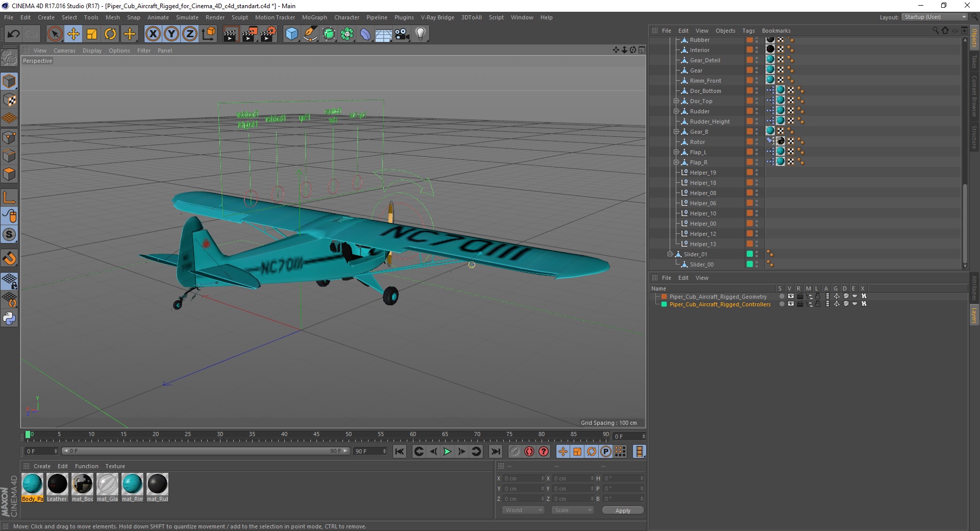Toggle coordinate system icon

click(x=208, y=34)
